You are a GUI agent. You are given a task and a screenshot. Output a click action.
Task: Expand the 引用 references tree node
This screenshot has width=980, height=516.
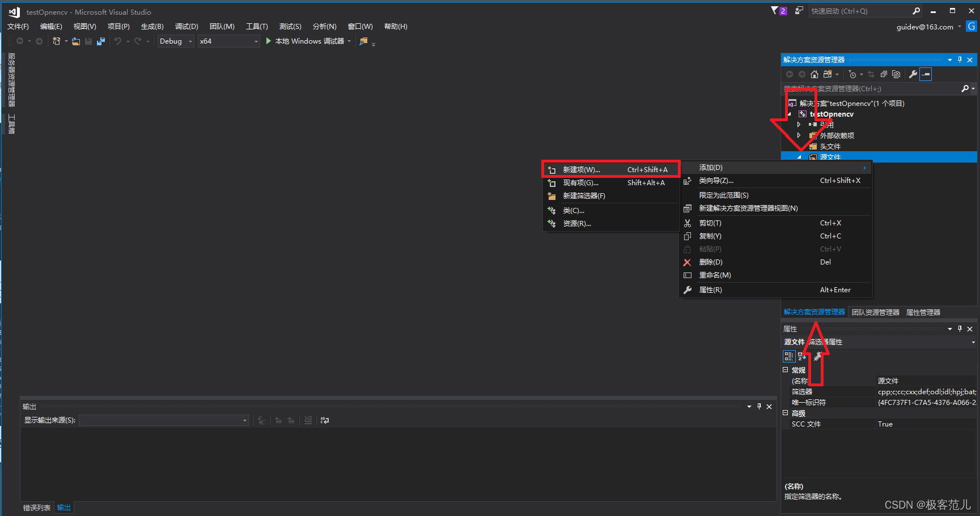coord(799,125)
